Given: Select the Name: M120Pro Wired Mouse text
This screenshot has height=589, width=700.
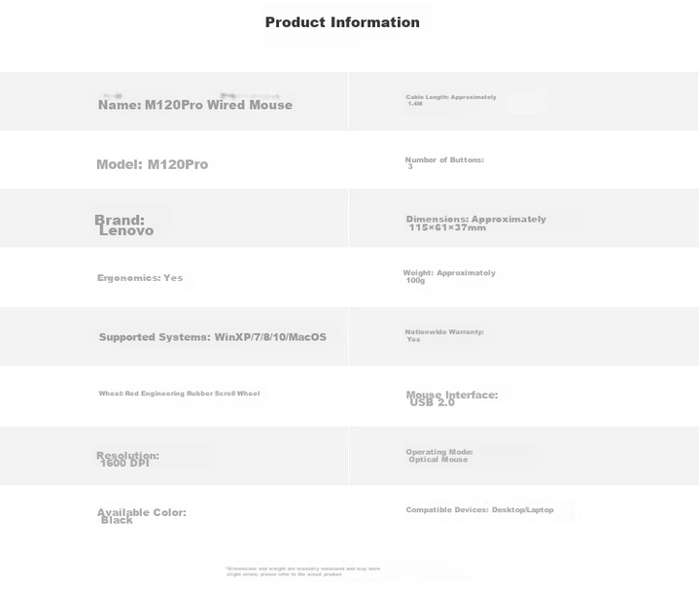Looking at the screenshot, I should tap(195, 105).
